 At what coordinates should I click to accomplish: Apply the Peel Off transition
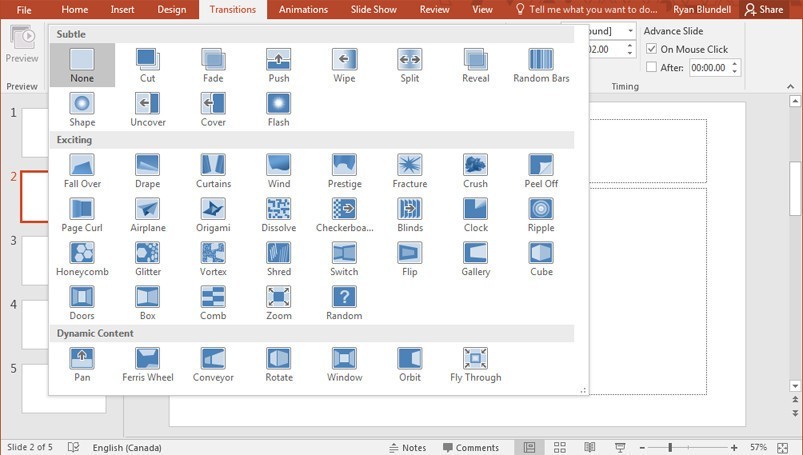click(541, 171)
